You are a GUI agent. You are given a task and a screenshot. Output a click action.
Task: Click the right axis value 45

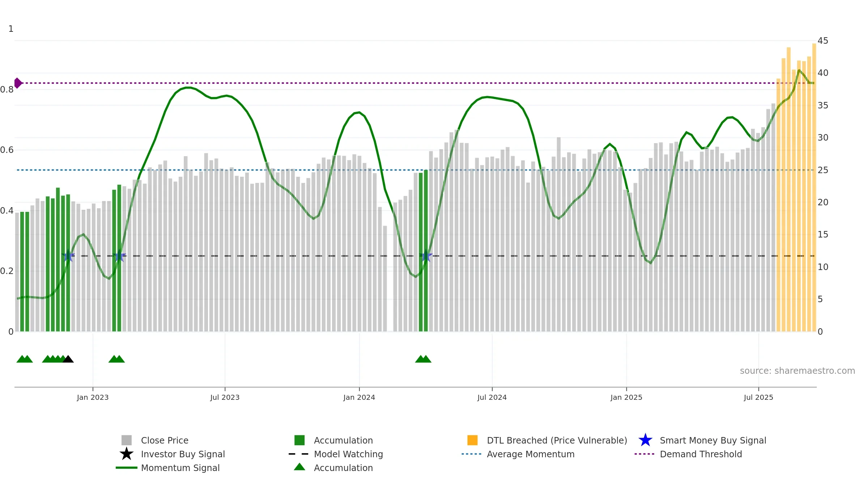(823, 41)
